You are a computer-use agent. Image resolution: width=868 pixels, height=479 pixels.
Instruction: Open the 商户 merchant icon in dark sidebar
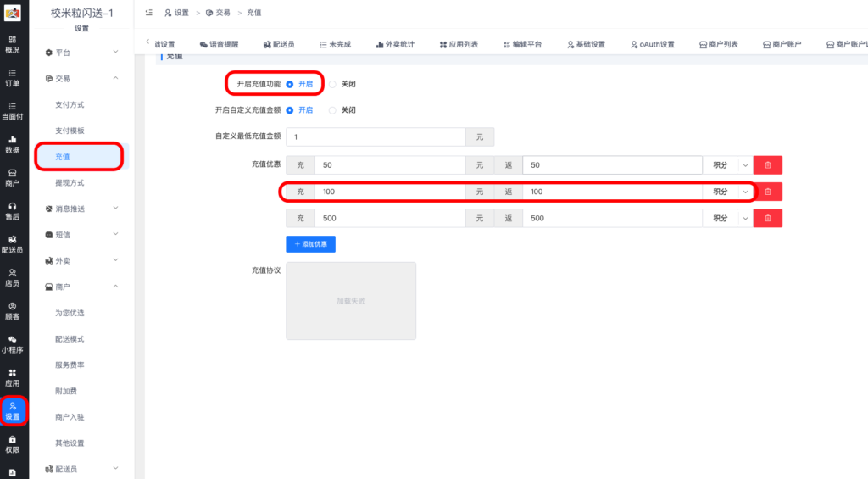coord(12,178)
